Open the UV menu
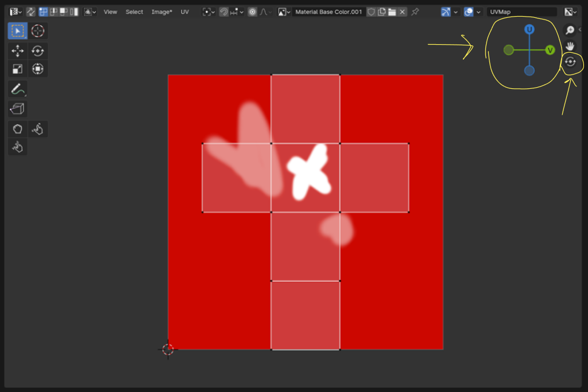This screenshot has height=392, width=588. pos(185,11)
